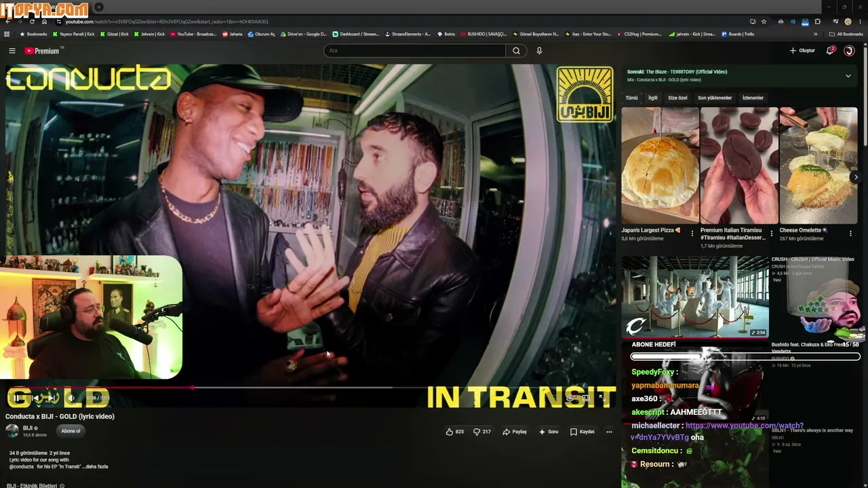Viewport: 868px width, 488px height.
Task: Open the Bookmarks folder in bookmarks bar
Action: pyautogui.click(x=33, y=34)
